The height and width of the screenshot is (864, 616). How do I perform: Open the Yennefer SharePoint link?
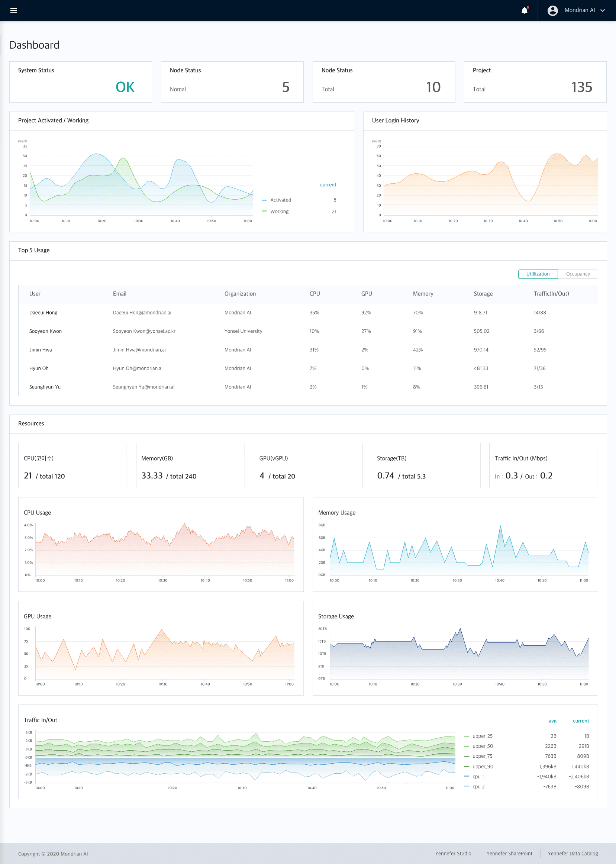pos(510,853)
